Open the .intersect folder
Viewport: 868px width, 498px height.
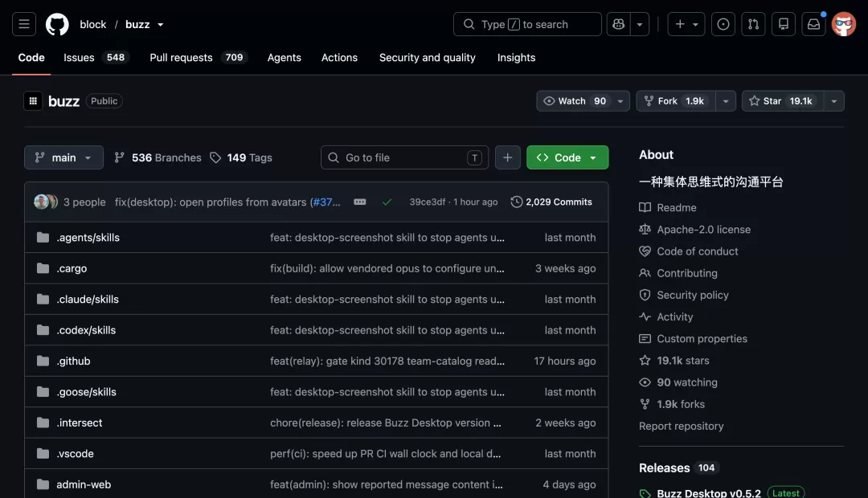(x=79, y=422)
